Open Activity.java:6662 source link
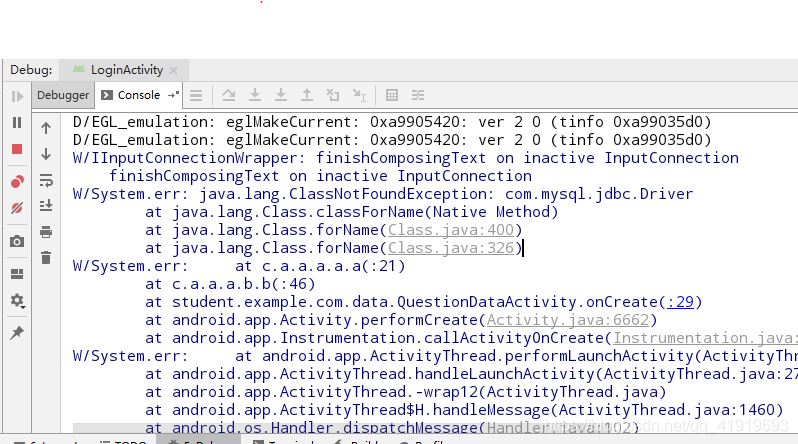 coord(568,320)
